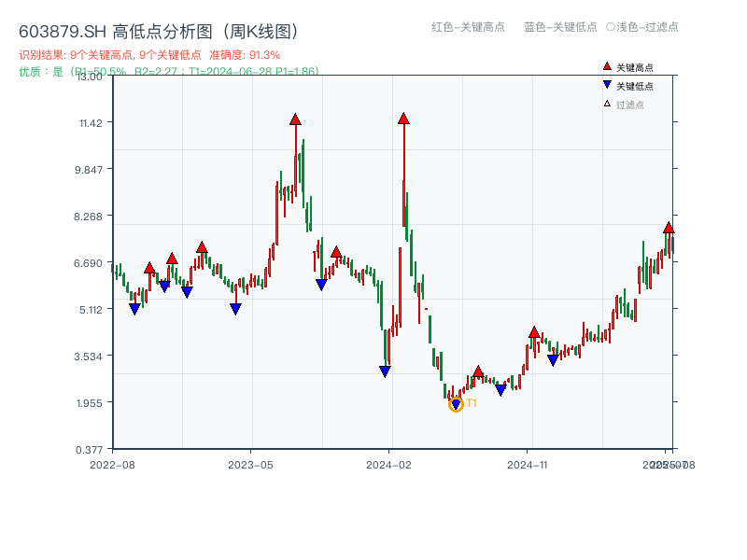Click the red triangle above the 2024-02 spike
This screenshot has width=747, height=560.
tap(403, 118)
